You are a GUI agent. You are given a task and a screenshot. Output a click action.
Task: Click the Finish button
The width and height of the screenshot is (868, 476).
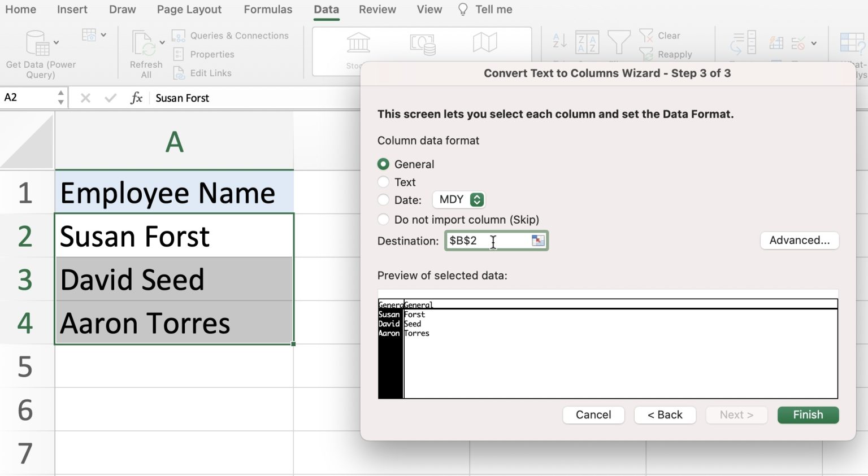pyautogui.click(x=808, y=415)
